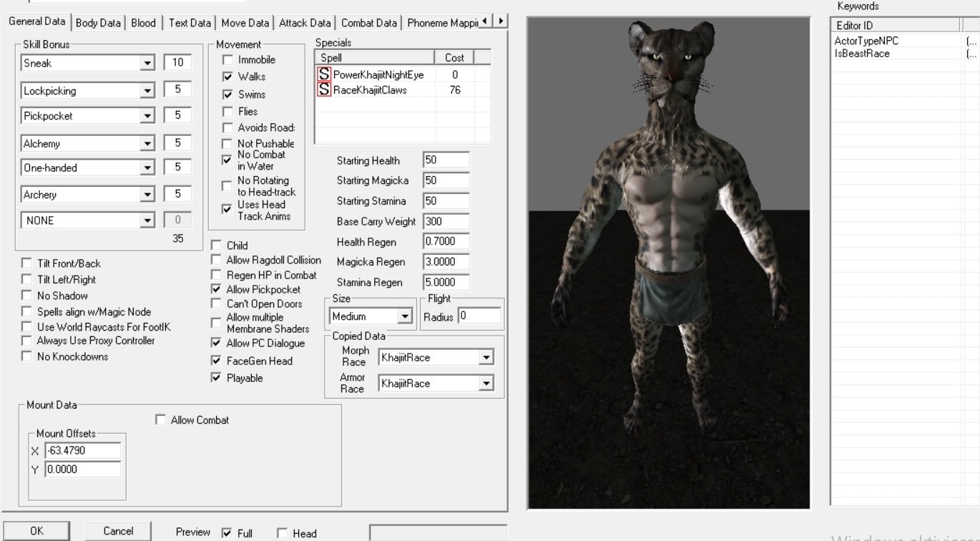The width and height of the screenshot is (980, 541).
Task: Open the Archery skill dropdown
Action: pos(147,194)
